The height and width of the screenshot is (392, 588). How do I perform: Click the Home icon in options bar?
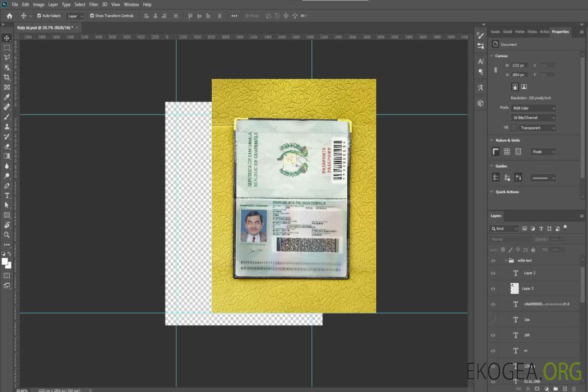pos(9,16)
